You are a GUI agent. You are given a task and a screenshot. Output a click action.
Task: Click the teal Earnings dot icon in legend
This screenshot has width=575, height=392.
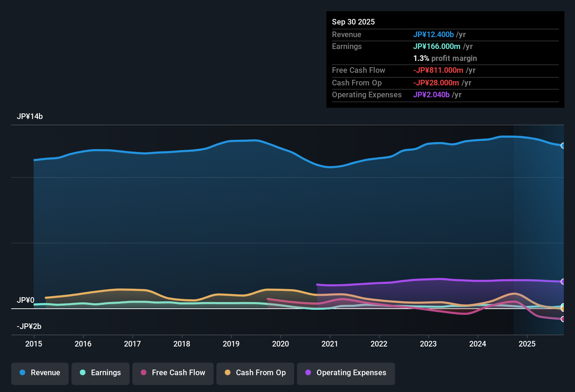[x=83, y=373]
